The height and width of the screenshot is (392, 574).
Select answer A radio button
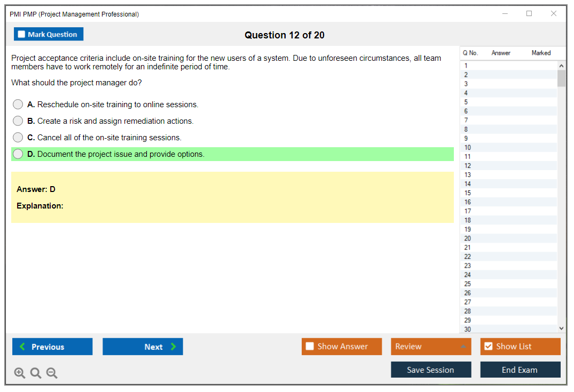(18, 105)
